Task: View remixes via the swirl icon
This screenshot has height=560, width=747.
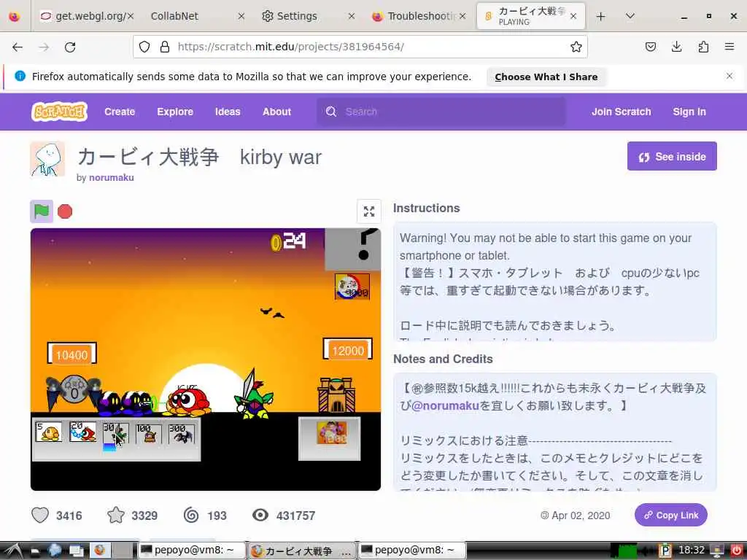Action: click(x=191, y=516)
